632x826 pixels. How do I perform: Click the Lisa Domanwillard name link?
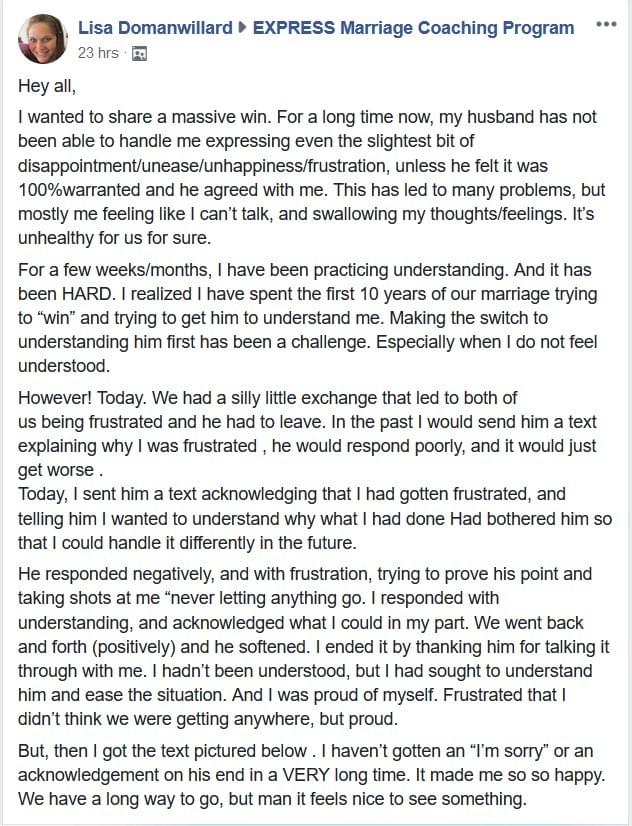tap(155, 28)
